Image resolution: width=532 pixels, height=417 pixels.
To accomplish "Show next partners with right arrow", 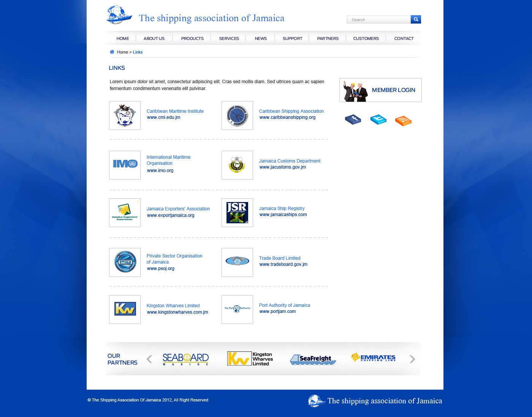I will 412,359.
